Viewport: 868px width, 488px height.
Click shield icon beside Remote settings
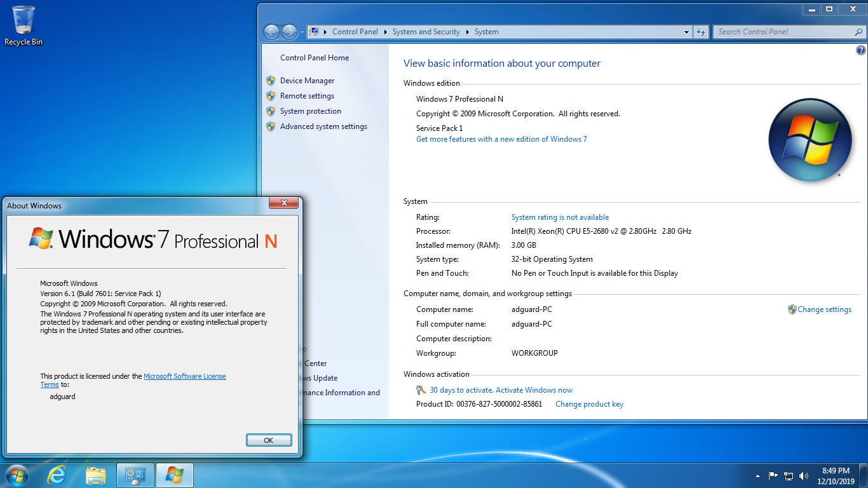270,96
